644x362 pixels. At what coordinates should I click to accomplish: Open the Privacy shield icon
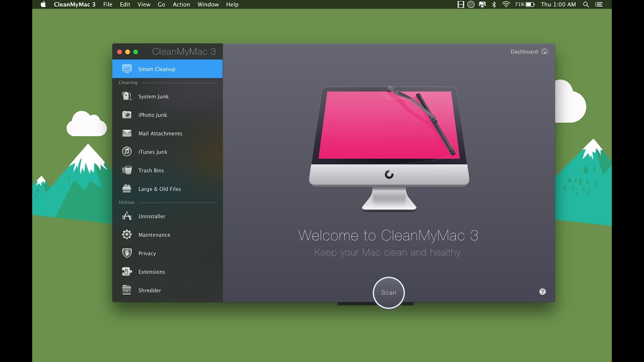[x=127, y=253]
